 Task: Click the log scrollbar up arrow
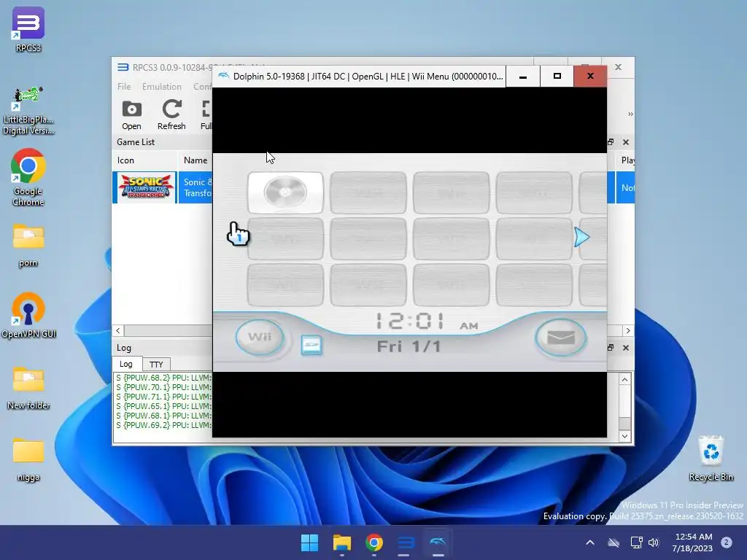coord(624,379)
